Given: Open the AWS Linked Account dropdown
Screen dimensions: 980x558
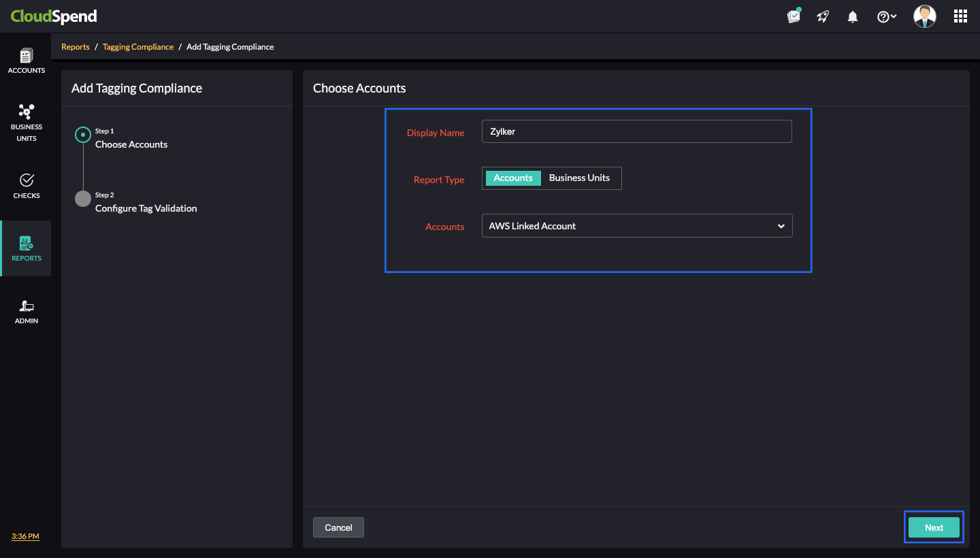Looking at the screenshot, I should [x=636, y=225].
